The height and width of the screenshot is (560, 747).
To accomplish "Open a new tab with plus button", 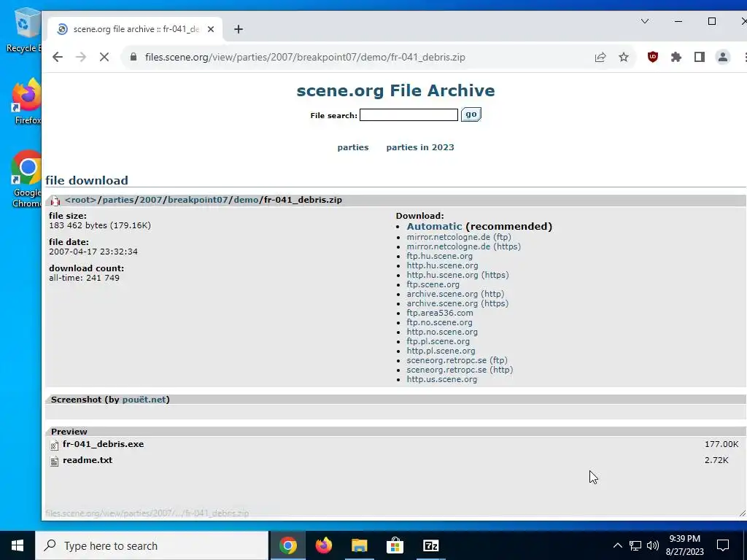I will [x=239, y=29].
